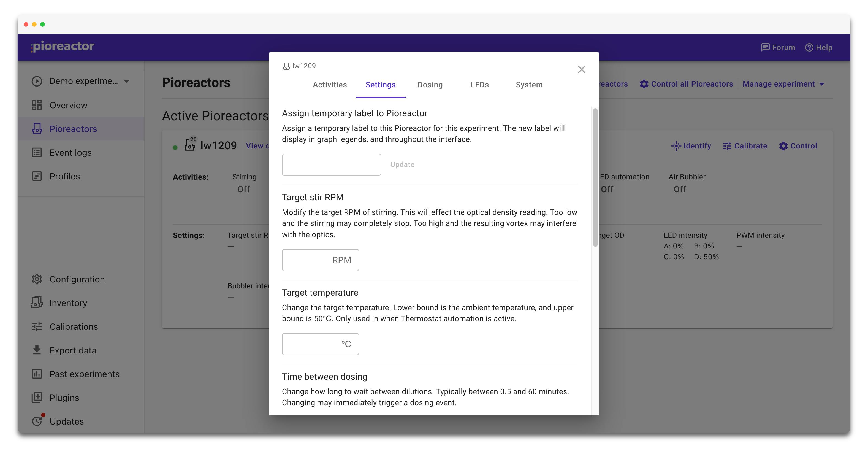Click the Calibrate button for lw1209
868x454 pixels.
coord(745,146)
